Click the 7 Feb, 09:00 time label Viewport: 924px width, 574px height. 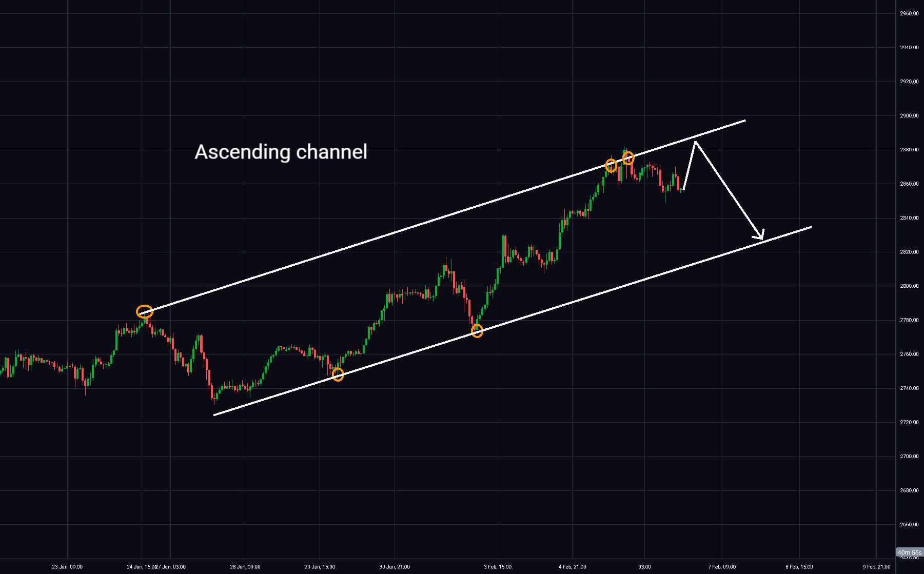point(722,567)
